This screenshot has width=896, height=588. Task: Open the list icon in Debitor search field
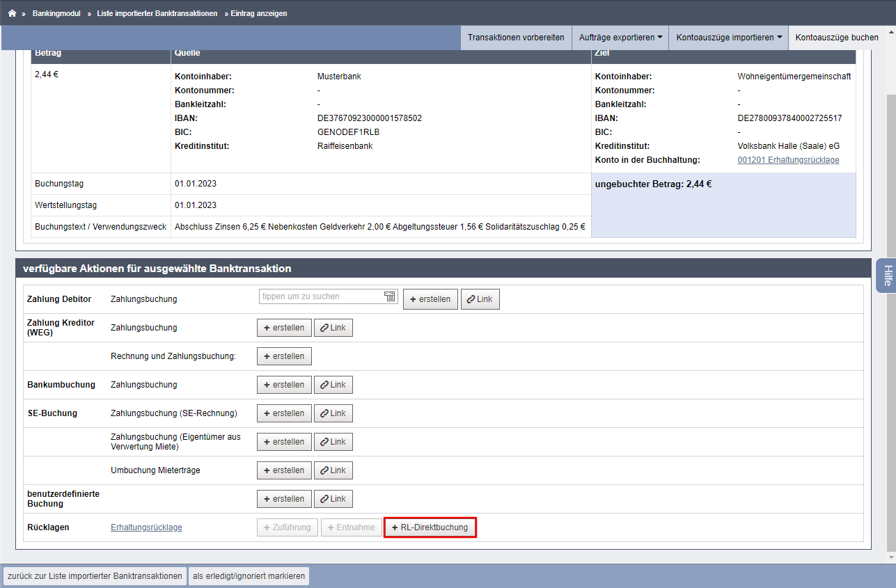click(390, 296)
